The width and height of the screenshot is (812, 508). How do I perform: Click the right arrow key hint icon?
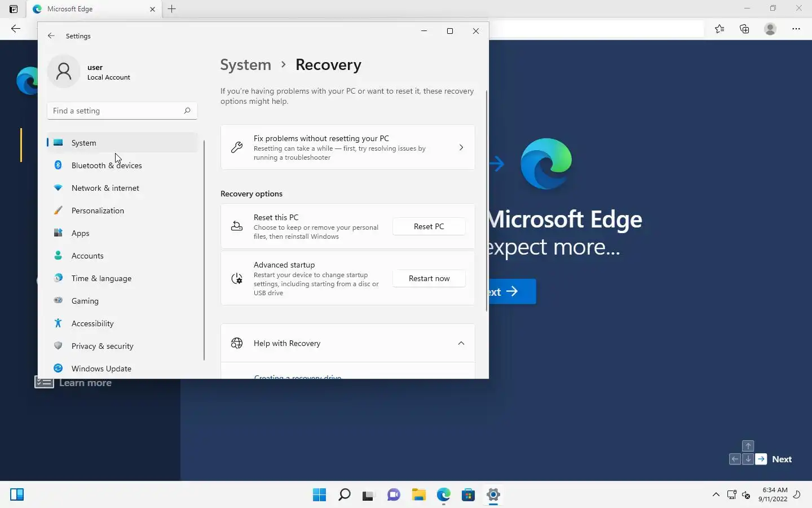tap(761, 459)
